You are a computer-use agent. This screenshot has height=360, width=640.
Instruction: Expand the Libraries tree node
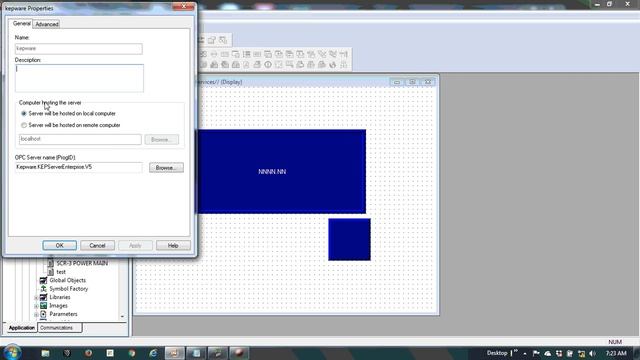click(x=36, y=298)
